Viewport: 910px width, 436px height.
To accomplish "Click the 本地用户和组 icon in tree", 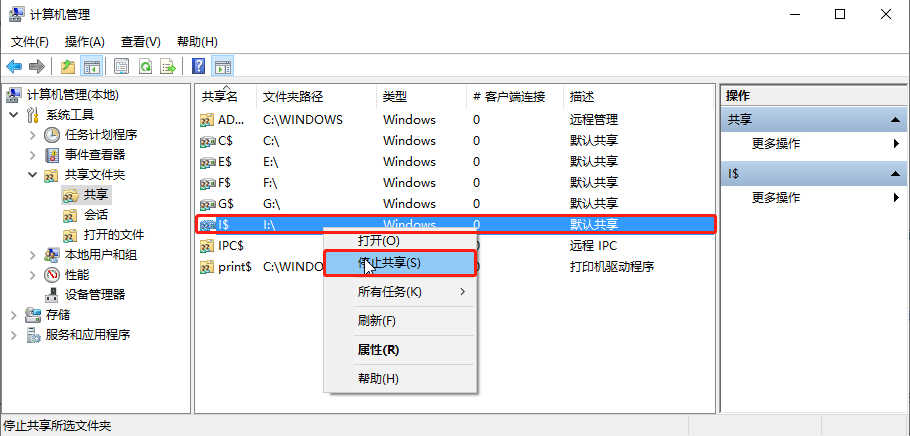I will pos(52,255).
